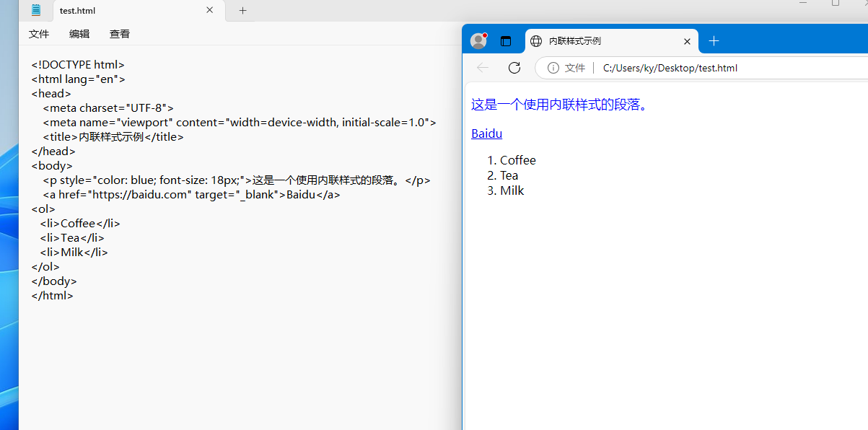Click the <!DOCTYPE html> line in Notepad
This screenshot has height=430, width=868.
(78, 64)
